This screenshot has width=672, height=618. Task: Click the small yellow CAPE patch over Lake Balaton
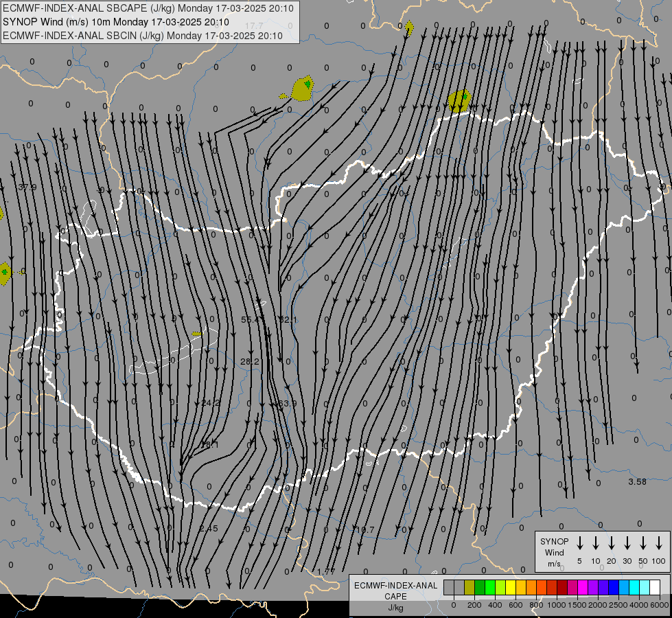pos(196,334)
